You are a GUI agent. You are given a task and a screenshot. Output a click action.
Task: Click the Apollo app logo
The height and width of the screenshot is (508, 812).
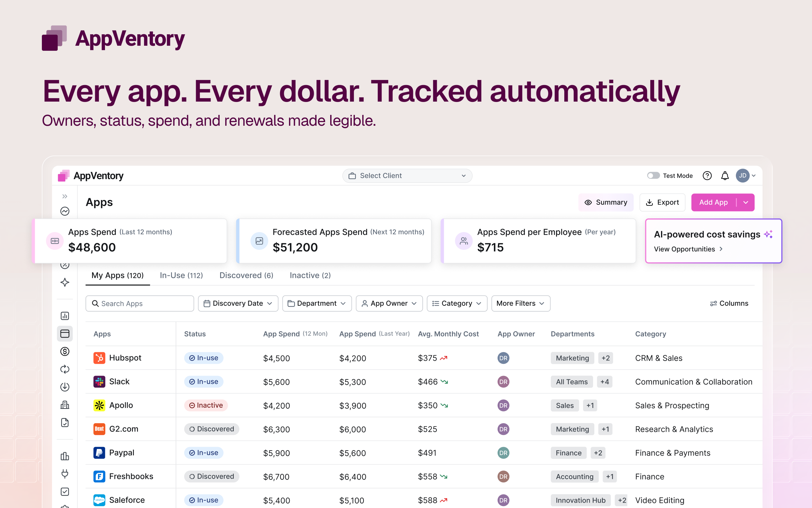pos(99,405)
